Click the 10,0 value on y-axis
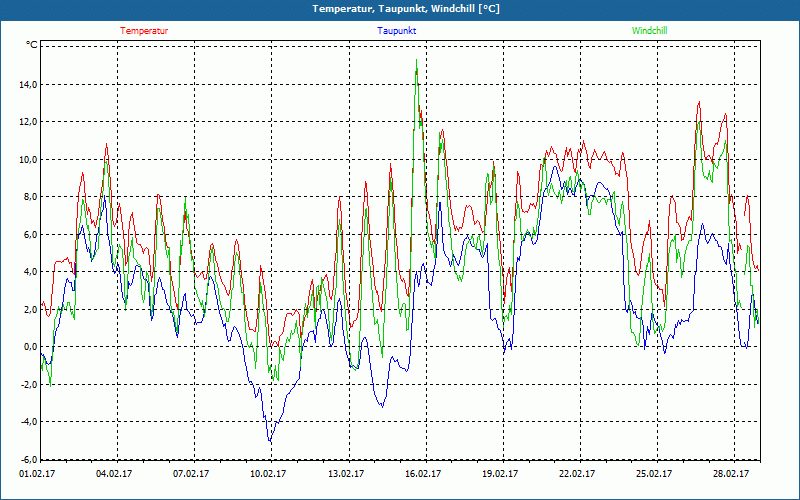This screenshot has width=800, height=500. (29, 159)
